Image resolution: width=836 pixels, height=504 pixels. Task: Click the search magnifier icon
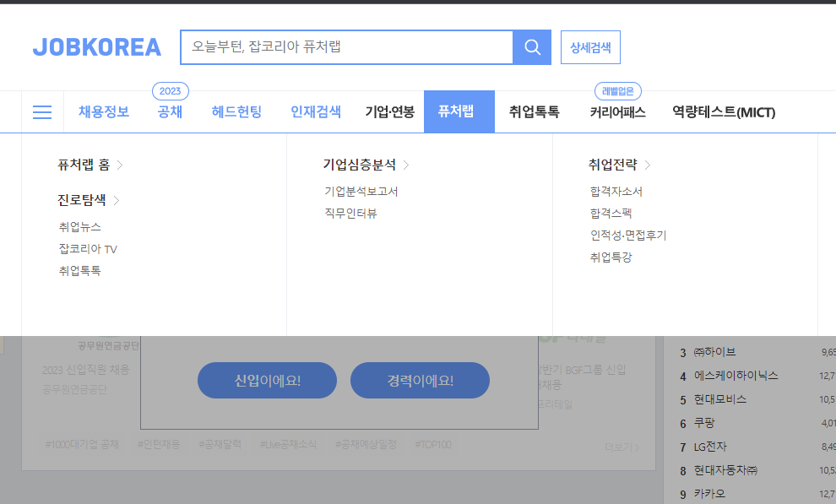click(x=532, y=46)
